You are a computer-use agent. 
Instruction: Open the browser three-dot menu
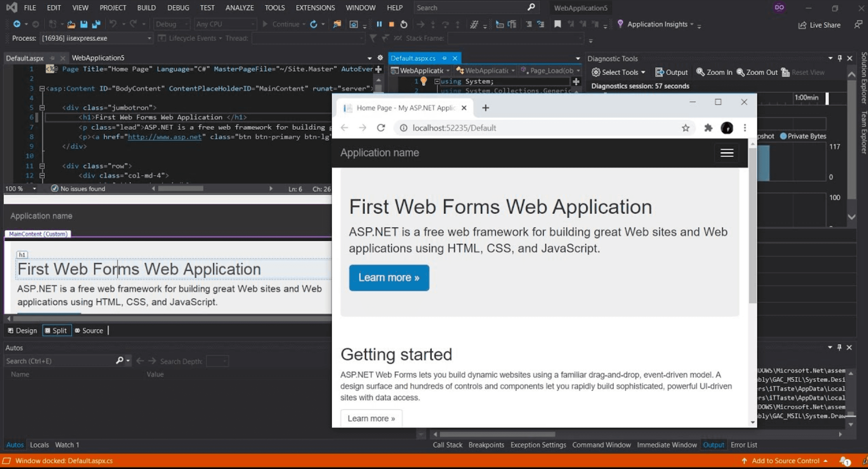(x=745, y=128)
